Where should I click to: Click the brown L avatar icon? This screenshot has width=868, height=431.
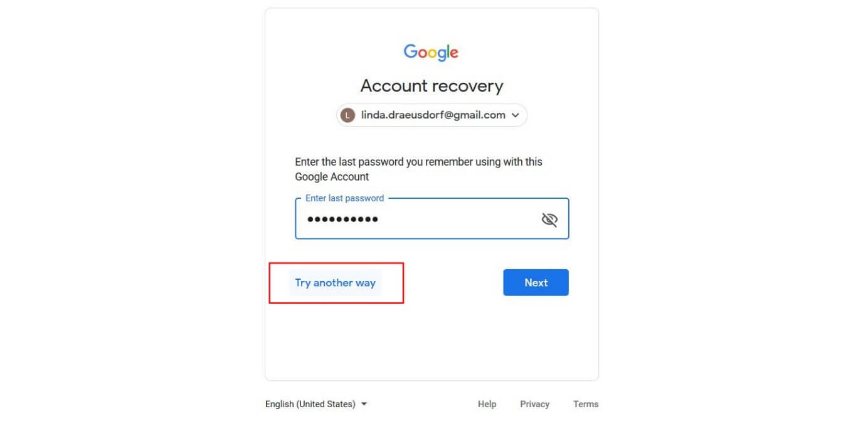point(347,115)
